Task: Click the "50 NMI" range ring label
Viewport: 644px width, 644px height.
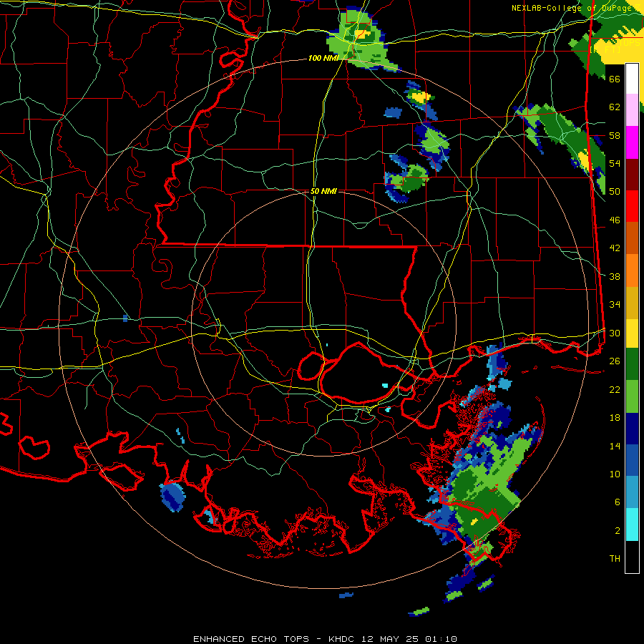Action: point(323,191)
